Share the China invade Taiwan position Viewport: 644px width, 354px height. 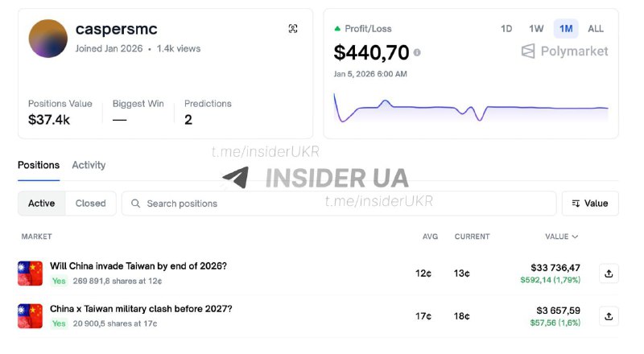(x=609, y=274)
